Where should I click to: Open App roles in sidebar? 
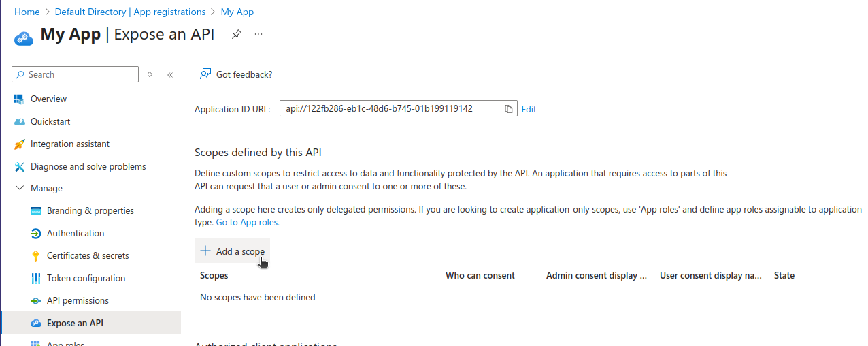click(x=65, y=343)
